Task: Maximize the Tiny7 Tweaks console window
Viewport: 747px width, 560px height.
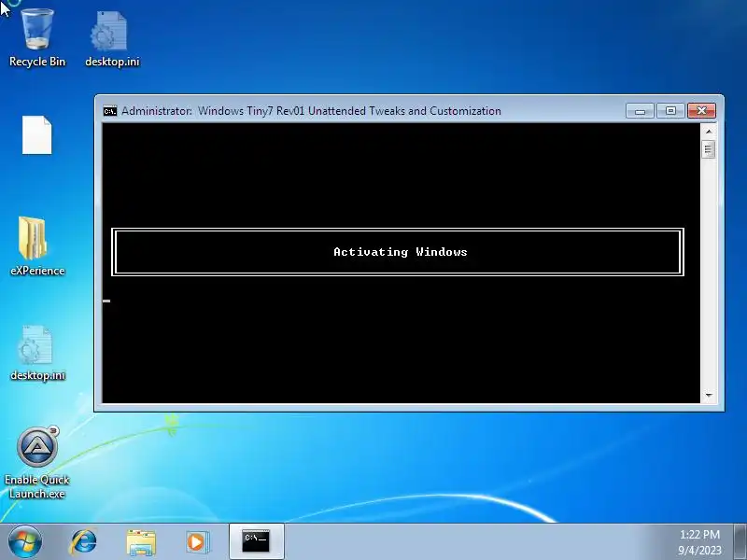Action: 670,111
